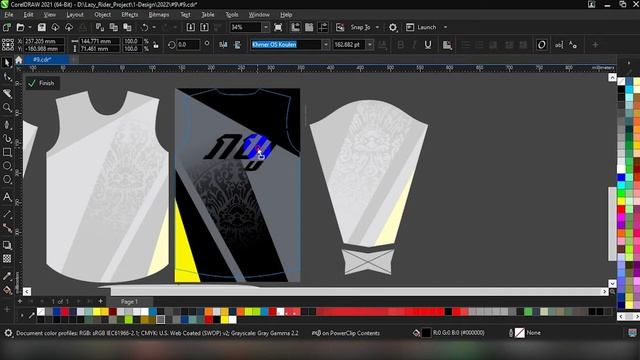Toggle Bold text formatting
640x360 pixels.
click(400, 45)
